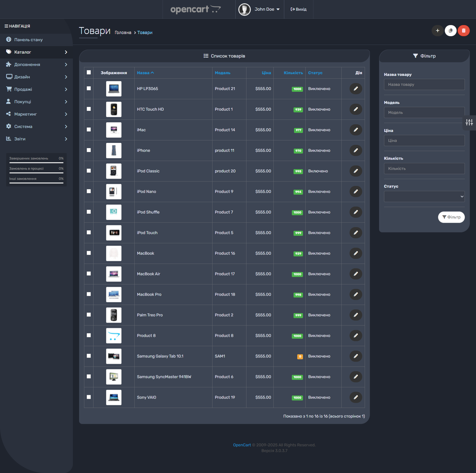The height and width of the screenshot is (473, 476).
Task: Click the white Фільтр apply button
Action: pos(451,217)
